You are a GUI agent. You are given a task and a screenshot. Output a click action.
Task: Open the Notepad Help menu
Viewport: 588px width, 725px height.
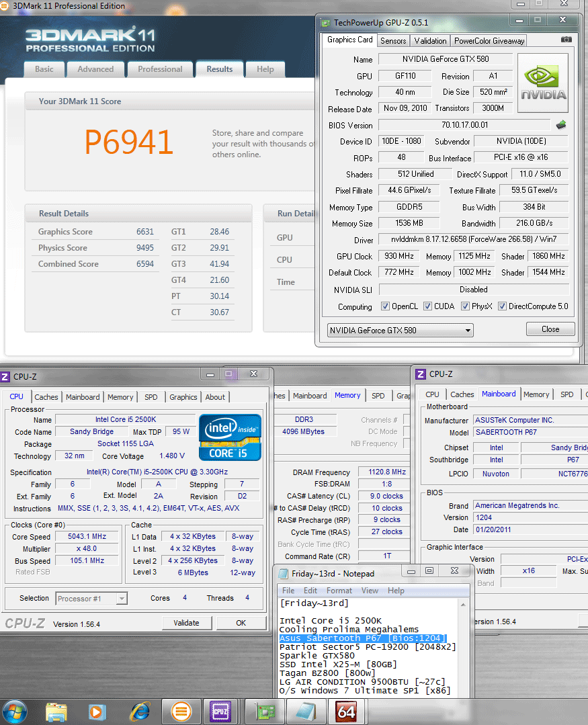(x=396, y=591)
